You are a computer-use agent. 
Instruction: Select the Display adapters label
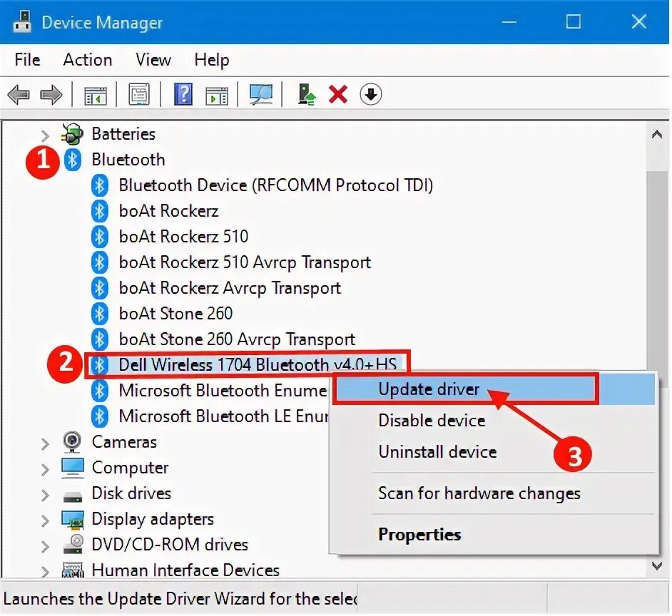pyautogui.click(x=153, y=519)
